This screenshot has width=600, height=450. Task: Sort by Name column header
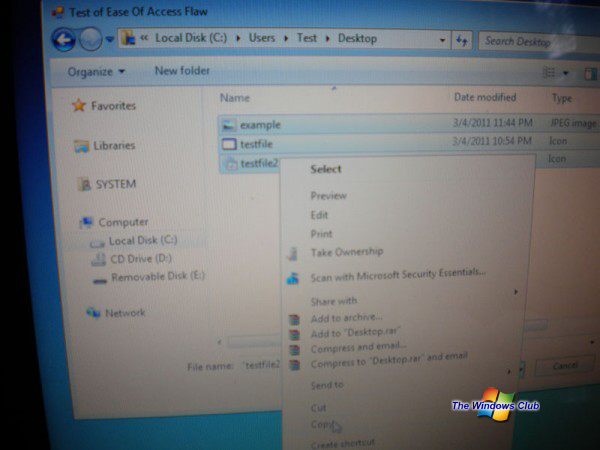235,98
